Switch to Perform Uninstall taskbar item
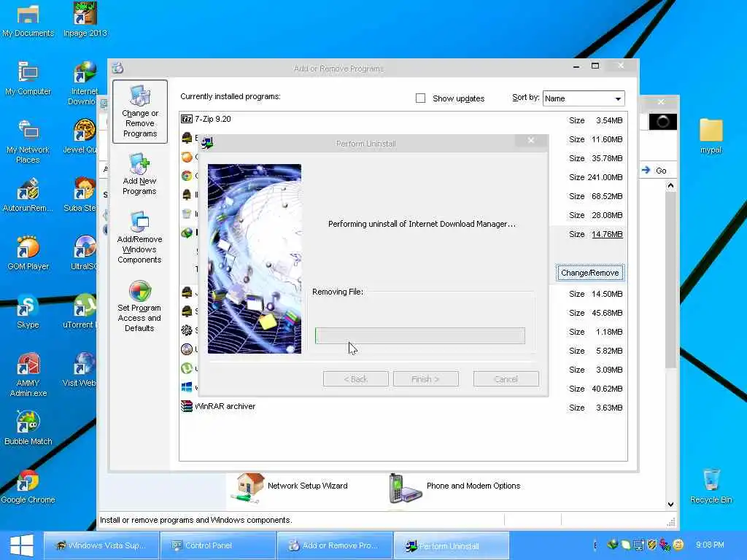This screenshot has width=747, height=560. [451, 545]
